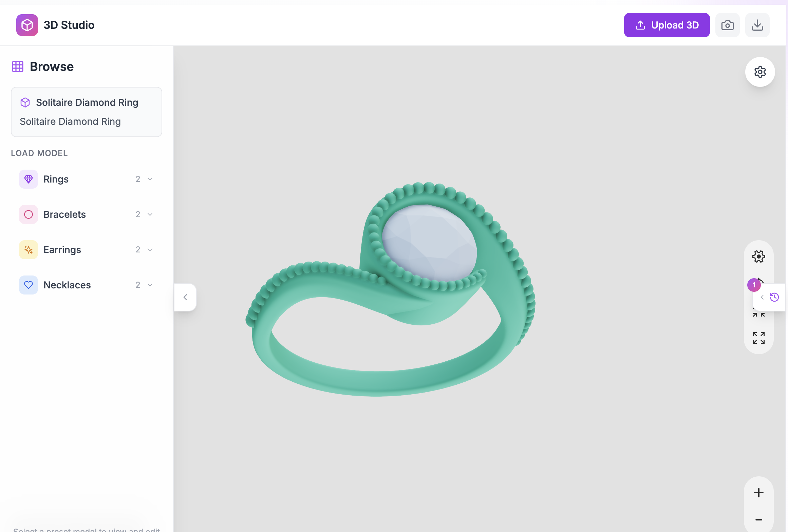Viewport: 788px width, 532px height.
Task: Open the history clock panel
Action: click(774, 297)
